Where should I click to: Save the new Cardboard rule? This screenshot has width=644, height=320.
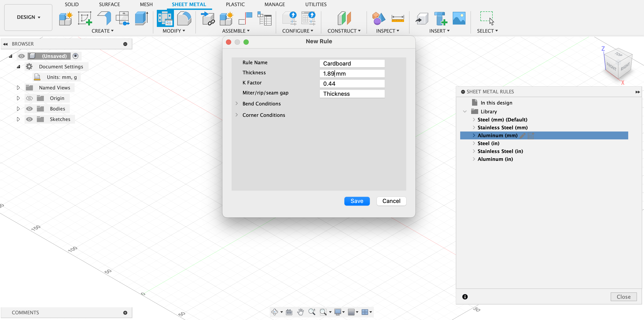tap(356, 201)
